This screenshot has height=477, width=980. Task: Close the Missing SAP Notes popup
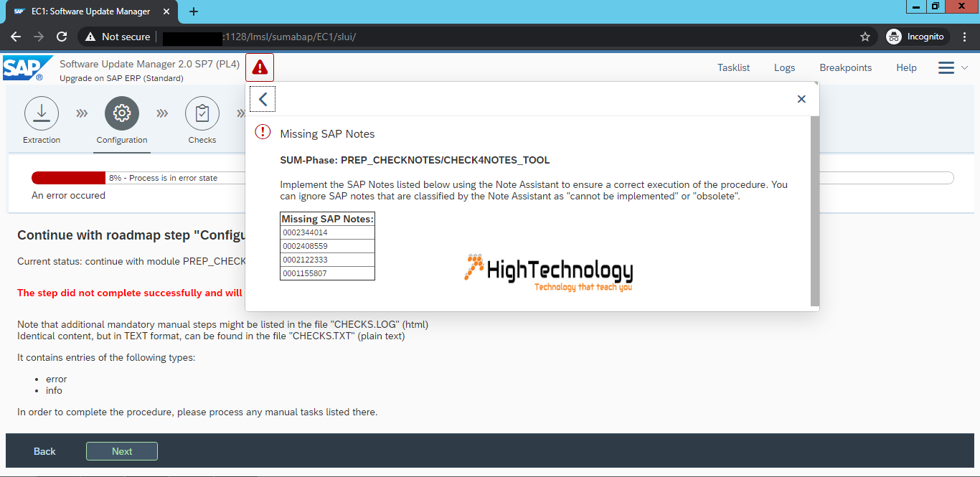pyautogui.click(x=801, y=99)
